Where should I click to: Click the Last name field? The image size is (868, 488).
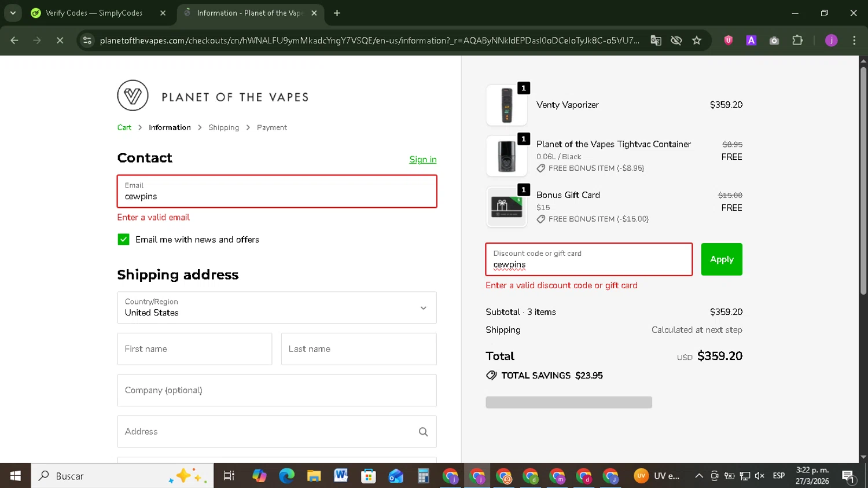(x=359, y=349)
